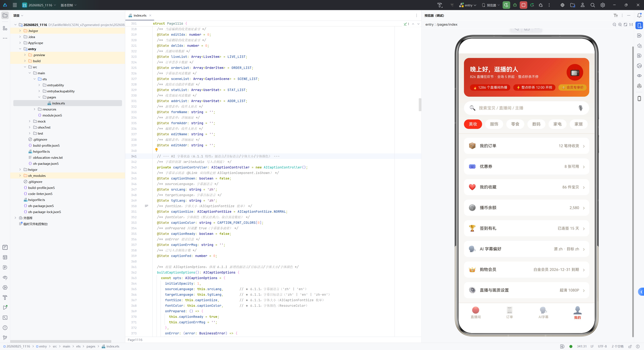Reset previewer zoom to 1:1
The image size is (644, 350).
(x=631, y=24)
